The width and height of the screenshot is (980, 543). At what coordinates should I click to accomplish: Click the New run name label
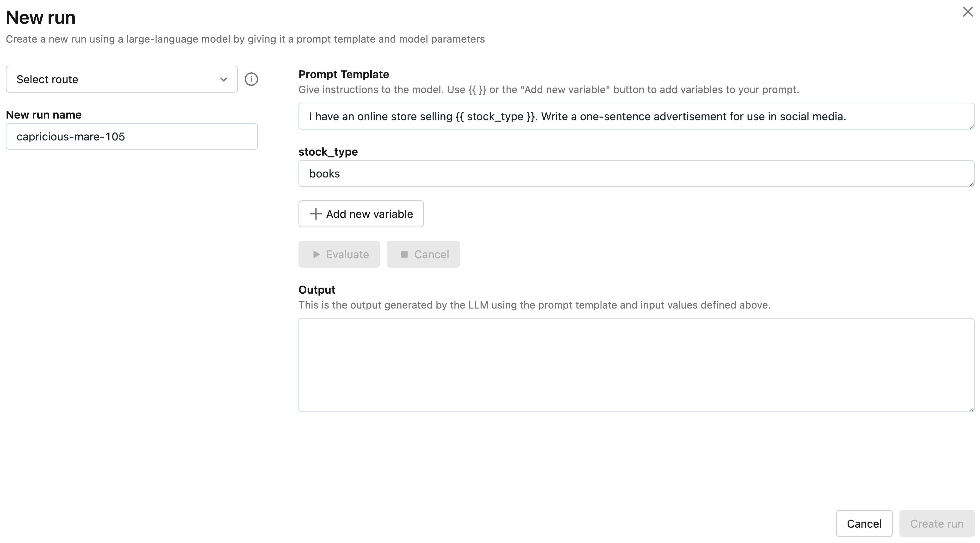44,115
